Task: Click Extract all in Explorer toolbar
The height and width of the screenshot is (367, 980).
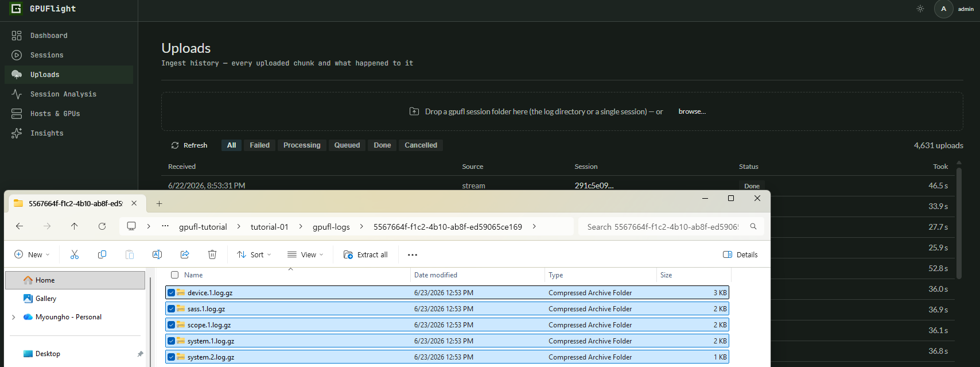Action: [365, 254]
